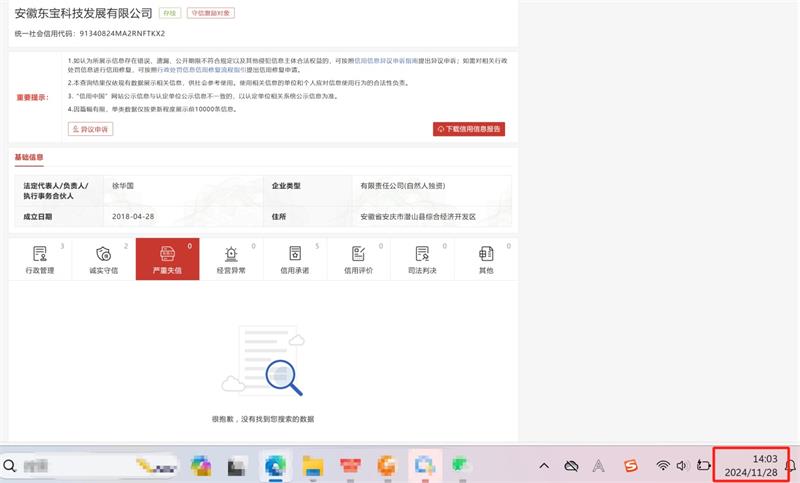Image resolution: width=800 pixels, height=483 pixels.
Task: Click the 守信激励对象 tag
Action: pyautogui.click(x=211, y=14)
